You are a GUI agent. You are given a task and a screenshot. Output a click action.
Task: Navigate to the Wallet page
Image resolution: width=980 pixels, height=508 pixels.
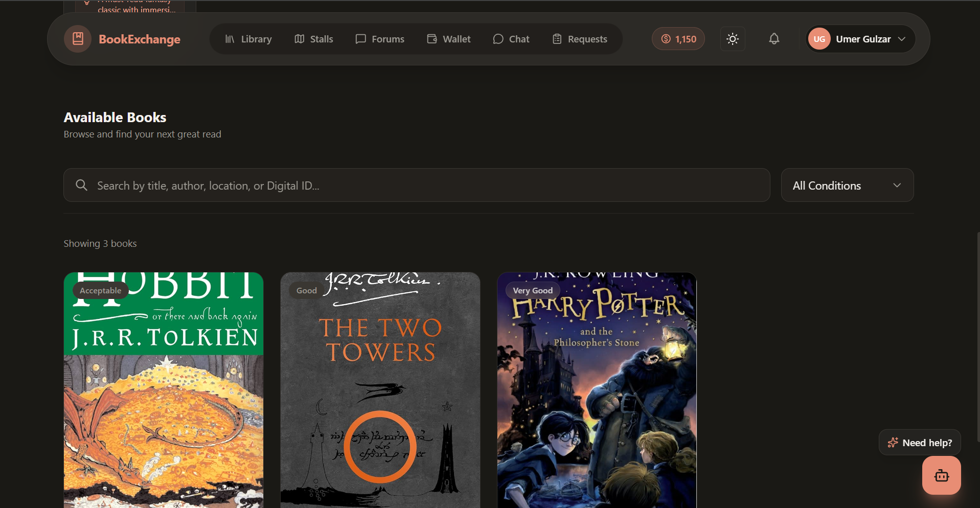449,39
